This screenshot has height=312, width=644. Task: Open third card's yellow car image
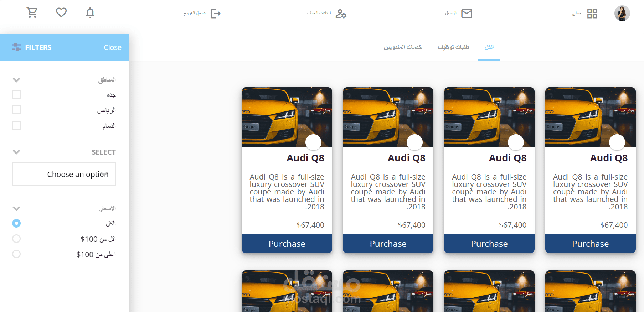click(489, 117)
